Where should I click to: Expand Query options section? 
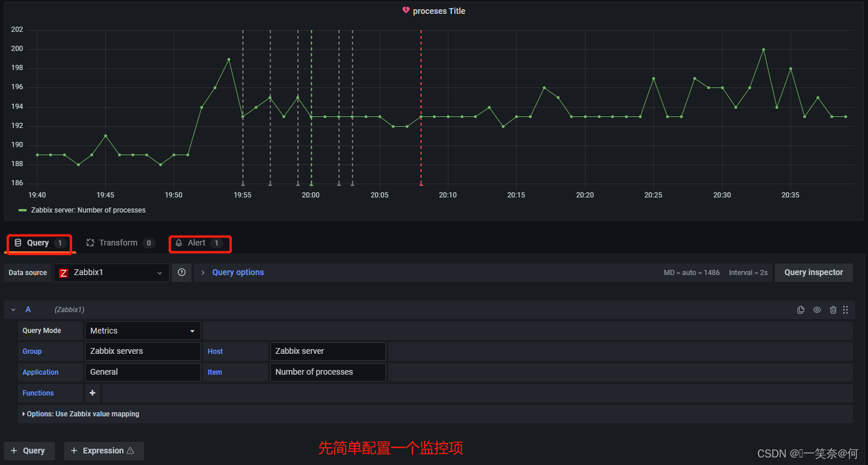coord(238,272)
